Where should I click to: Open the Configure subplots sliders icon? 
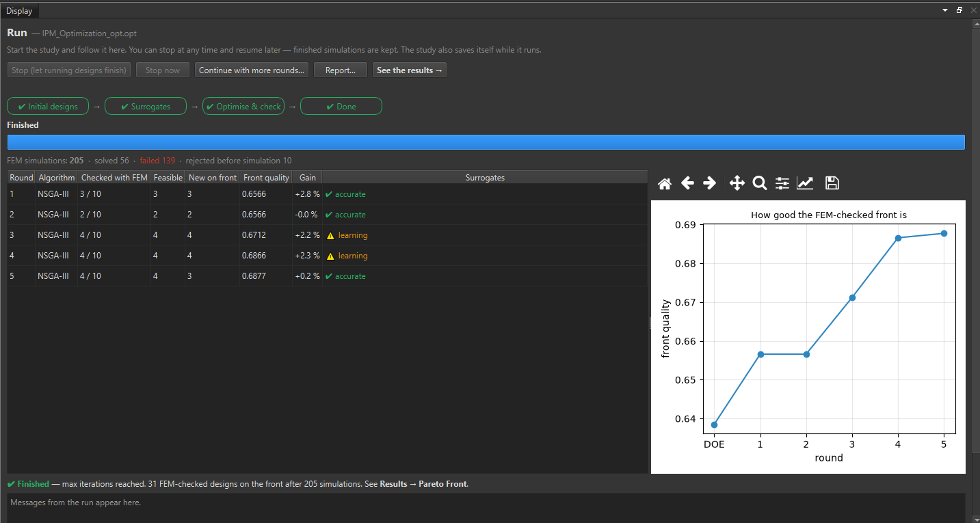click(782, 183)
